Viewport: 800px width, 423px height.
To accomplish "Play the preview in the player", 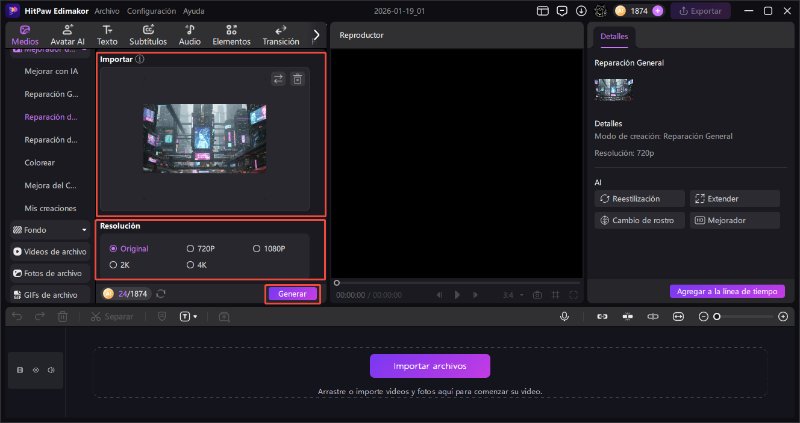I will [457, 295].
